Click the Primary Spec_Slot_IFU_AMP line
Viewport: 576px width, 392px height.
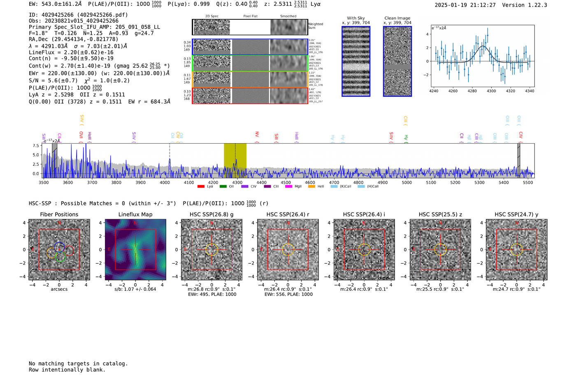tap(95, 27)
